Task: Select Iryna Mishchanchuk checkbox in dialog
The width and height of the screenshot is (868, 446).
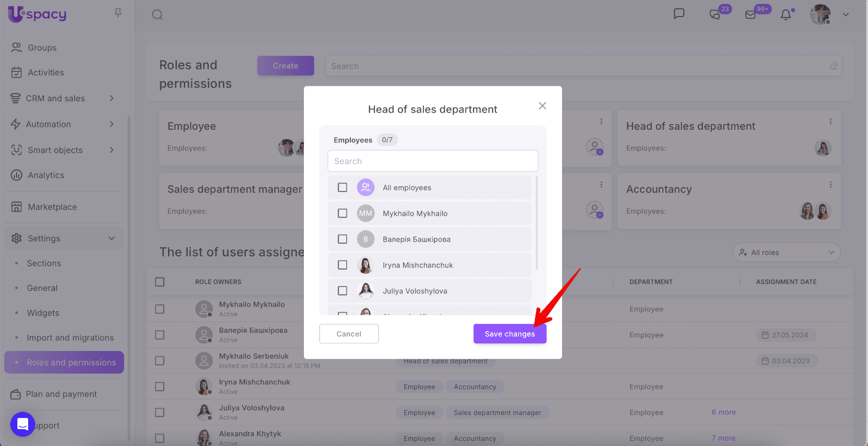Action: 342,265
